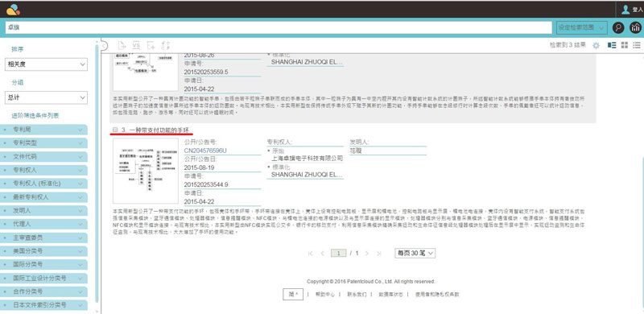Expand the 发明人 filter

coord(44,210)
